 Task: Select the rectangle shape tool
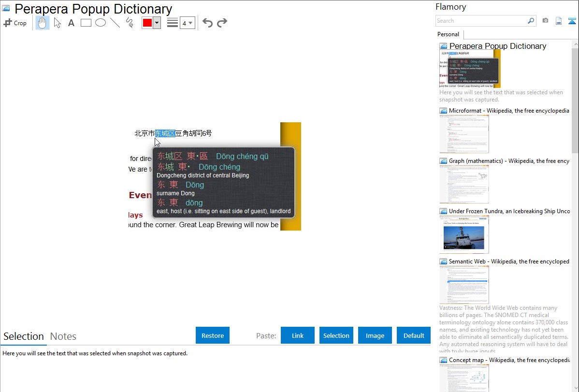86,23
